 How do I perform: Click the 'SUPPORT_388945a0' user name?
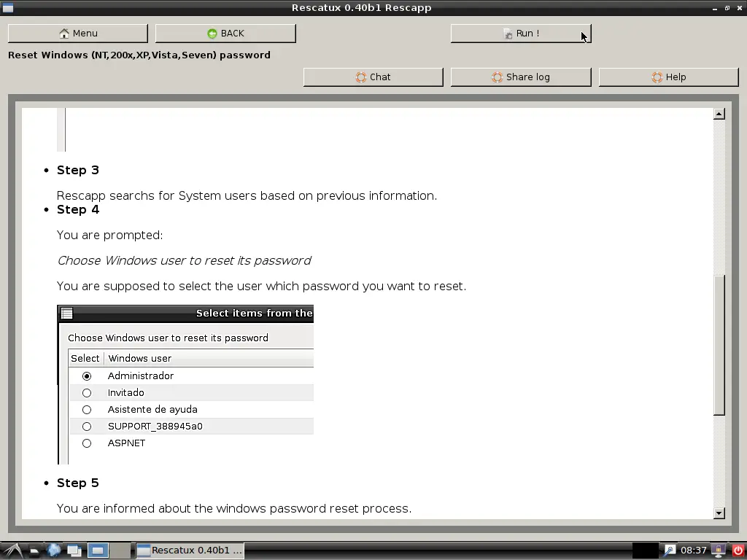tap(155, 426)
